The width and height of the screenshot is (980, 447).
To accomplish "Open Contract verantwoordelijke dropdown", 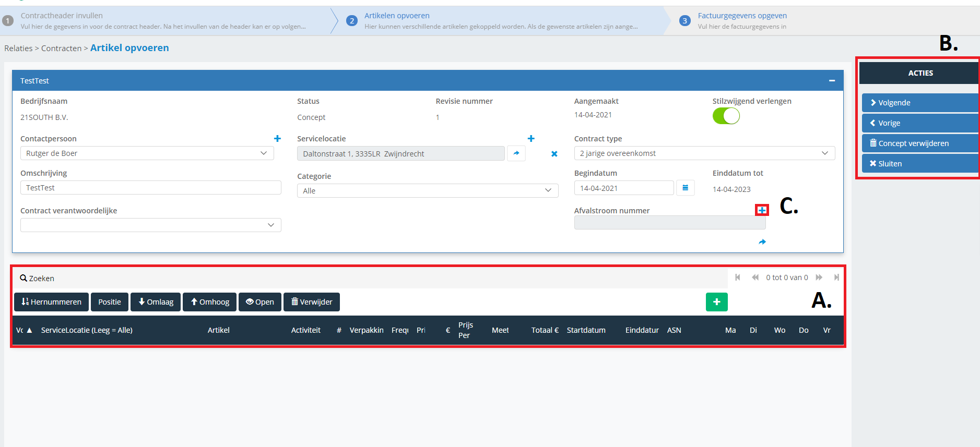I will pos(151,225).
